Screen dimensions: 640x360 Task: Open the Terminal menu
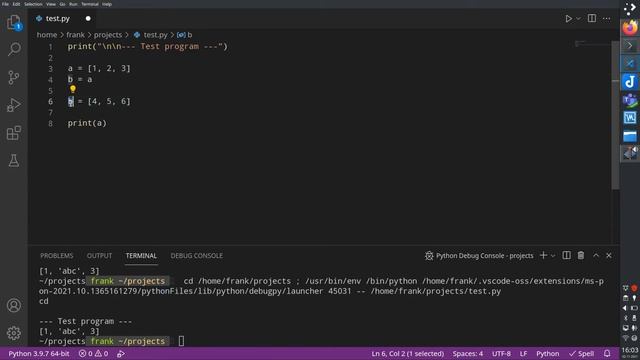[x=90, y=4]
